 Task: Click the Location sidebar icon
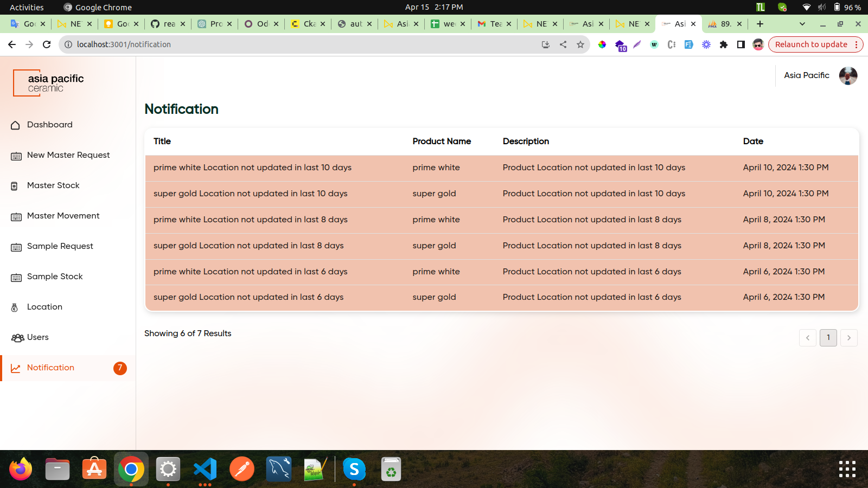coord(15,307)
